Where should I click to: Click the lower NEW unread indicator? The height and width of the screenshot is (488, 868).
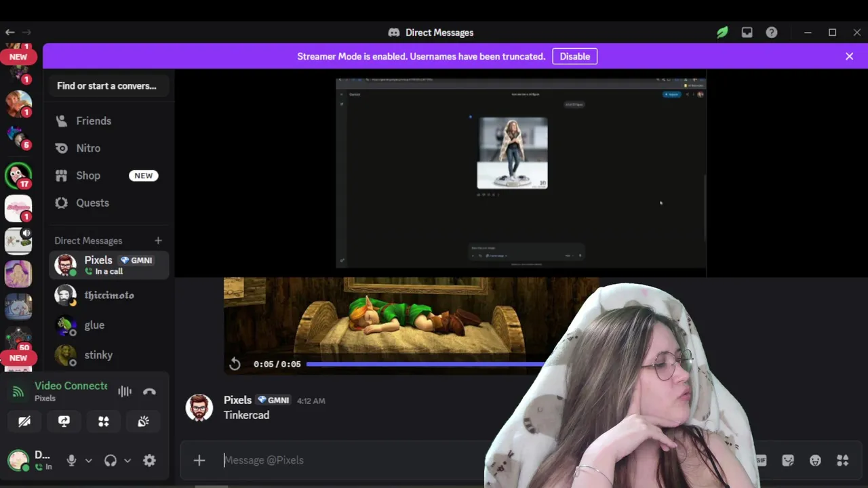pyautogui.click(x=18, y=358)
